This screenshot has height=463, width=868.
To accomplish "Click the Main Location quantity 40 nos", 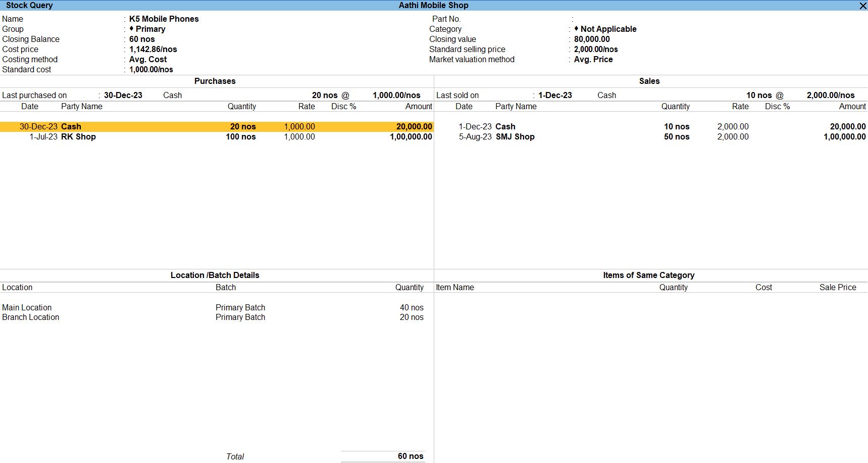I will click(x=412, y=307).
